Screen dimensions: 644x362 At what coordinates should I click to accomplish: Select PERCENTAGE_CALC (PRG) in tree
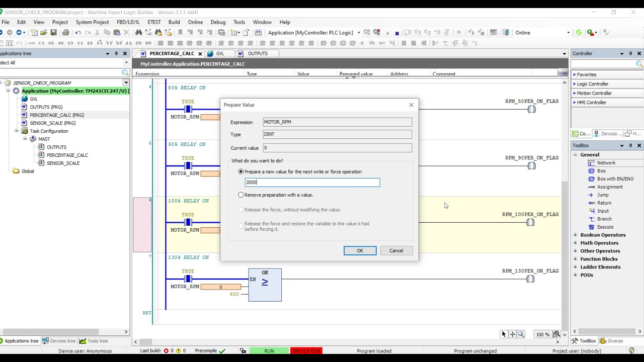(56, 115)
